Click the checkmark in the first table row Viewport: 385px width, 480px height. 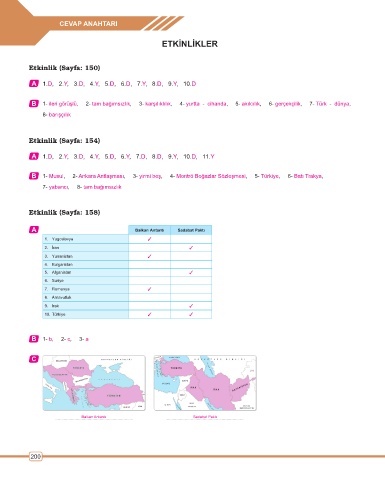pos(149,239)
